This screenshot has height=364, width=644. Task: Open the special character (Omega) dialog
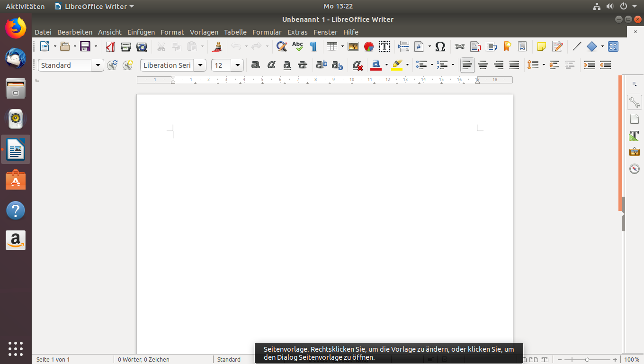440,46
